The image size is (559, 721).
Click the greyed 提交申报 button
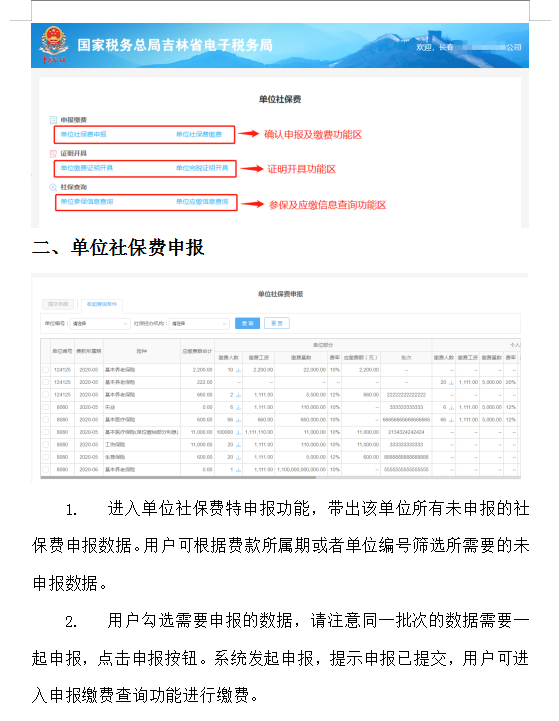pyautogui.click(x=58, y=304)
